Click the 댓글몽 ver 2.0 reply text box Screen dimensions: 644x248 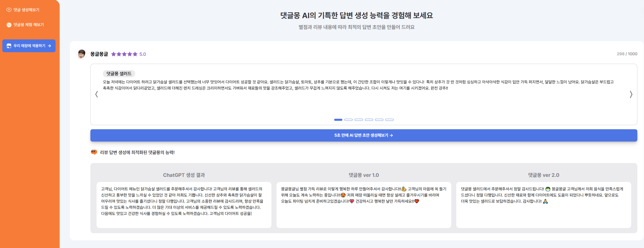click(x=544, y=205)
